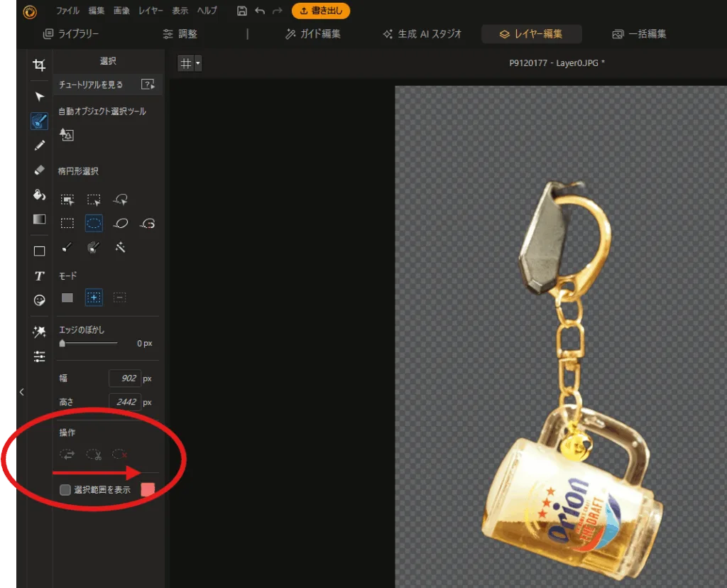Screen dimensions: 727x588
Task: Toggle the grid display button
Action: tap(186, 63)
